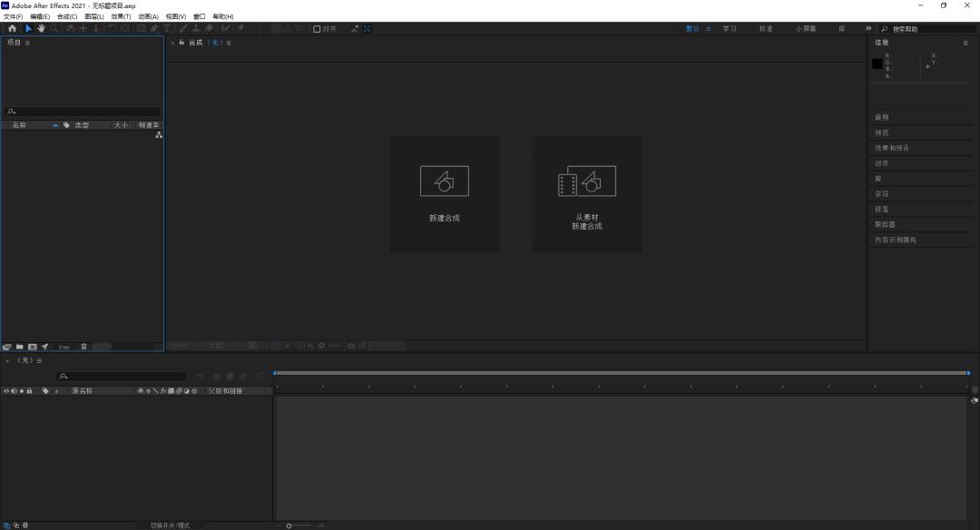Delete selected item with the trash icon
This screenshot has width=980, height=530.
[x=83, y=346]
